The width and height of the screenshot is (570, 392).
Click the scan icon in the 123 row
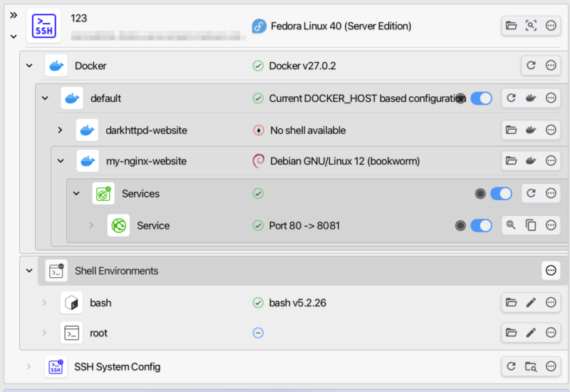(x=531, y=26)
